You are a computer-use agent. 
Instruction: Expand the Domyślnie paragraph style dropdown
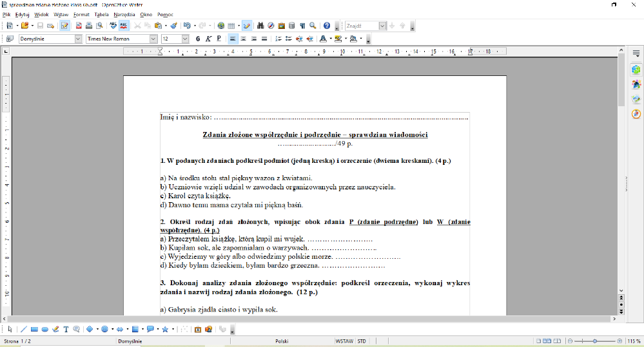(x=78, y=39)
